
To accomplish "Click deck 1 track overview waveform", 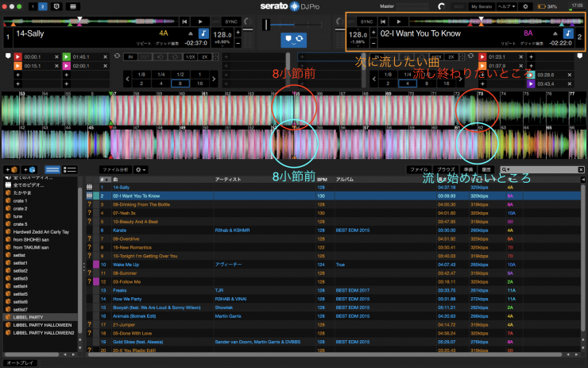I will (x=90, y=21).
